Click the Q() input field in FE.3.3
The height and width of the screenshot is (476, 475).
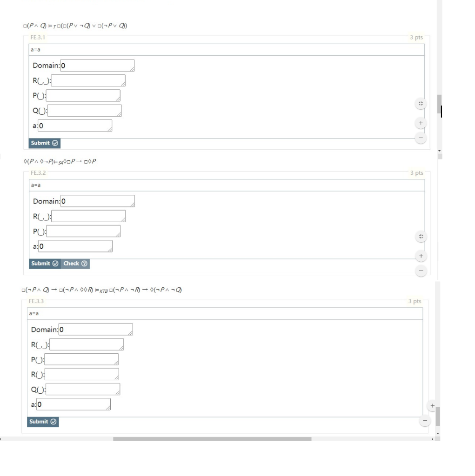click(83, 389)
